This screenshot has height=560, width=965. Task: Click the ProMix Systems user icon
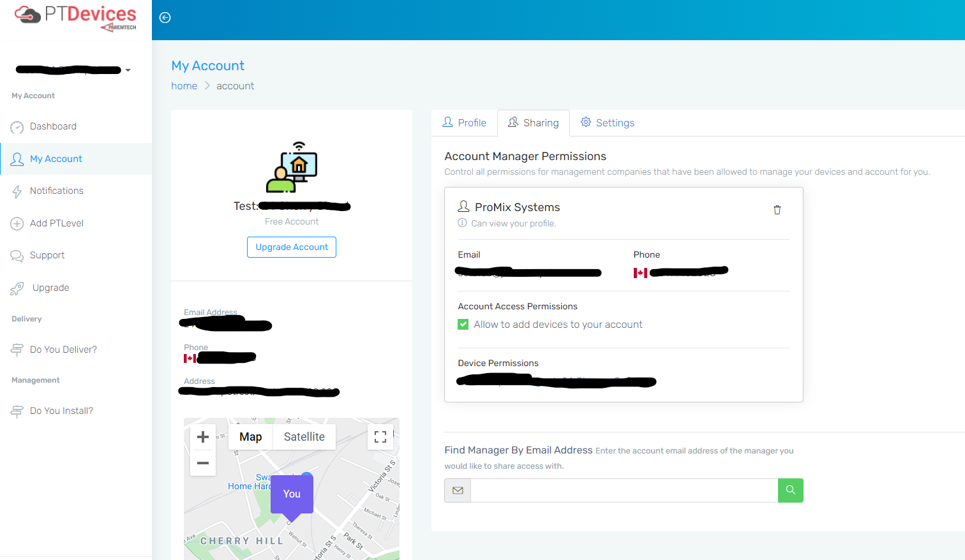(x=464, y=207)
